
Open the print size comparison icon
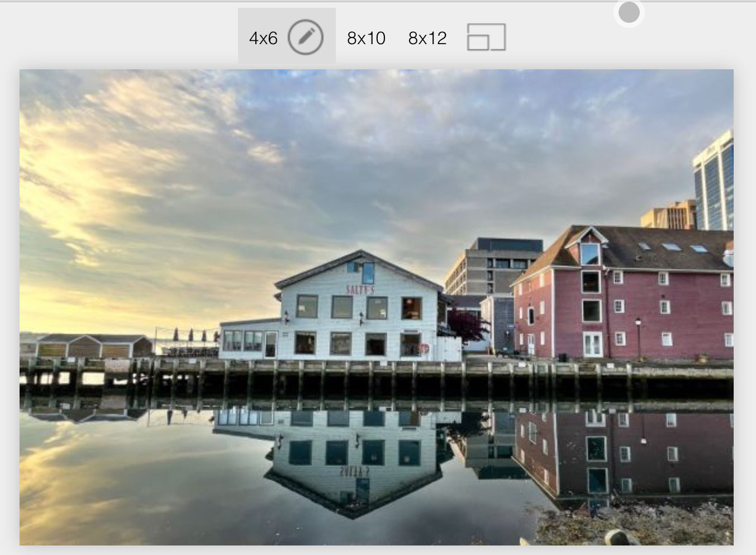486,37
